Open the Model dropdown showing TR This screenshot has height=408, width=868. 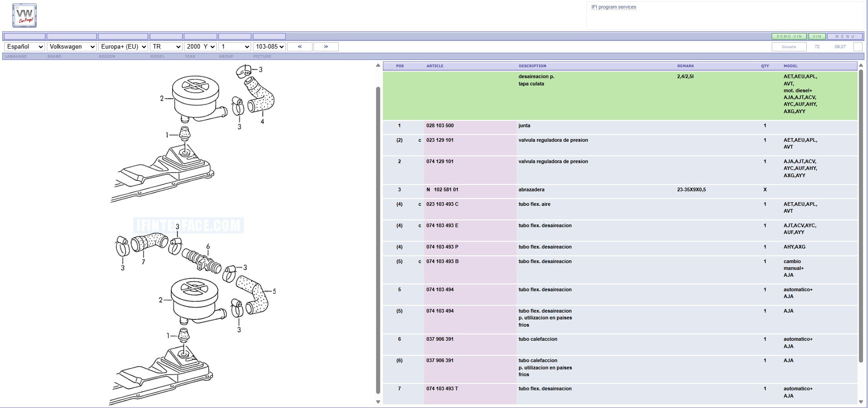coord(166,47)
